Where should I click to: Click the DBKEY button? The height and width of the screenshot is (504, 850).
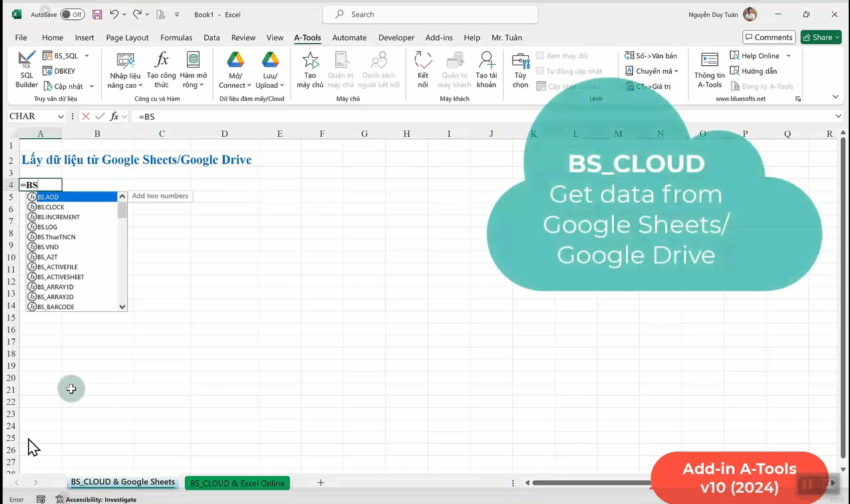(59, 71)
